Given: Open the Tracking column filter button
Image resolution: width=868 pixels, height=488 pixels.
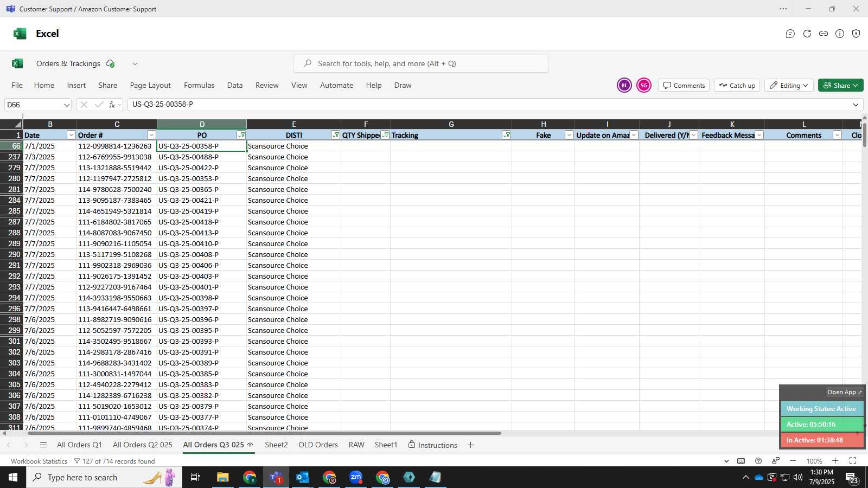Looking at the screenshot, I should [507, 135].
